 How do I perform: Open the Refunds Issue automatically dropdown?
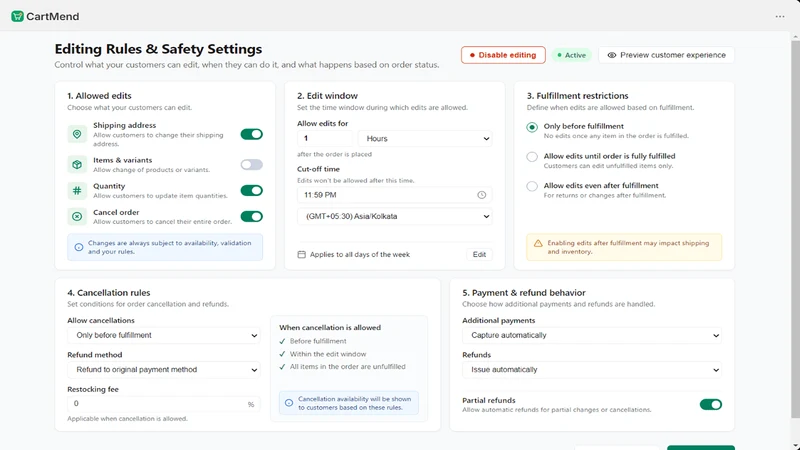pyautogui.click(x=592, y=369)
